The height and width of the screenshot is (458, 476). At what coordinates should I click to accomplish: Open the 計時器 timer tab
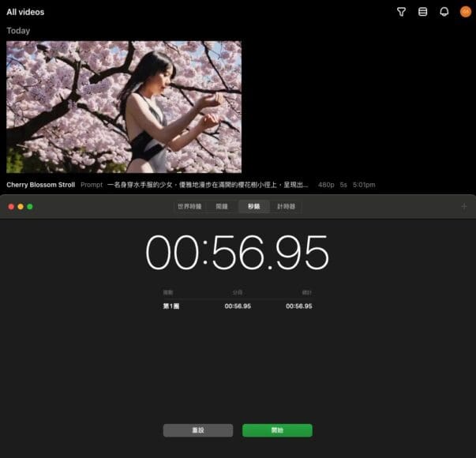(286, 207)
